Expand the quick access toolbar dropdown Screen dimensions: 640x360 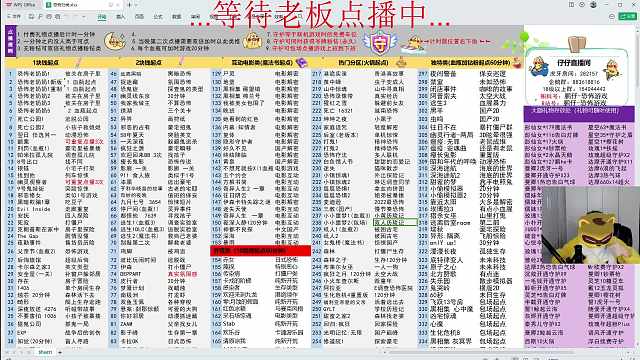[x=84, y=17]
